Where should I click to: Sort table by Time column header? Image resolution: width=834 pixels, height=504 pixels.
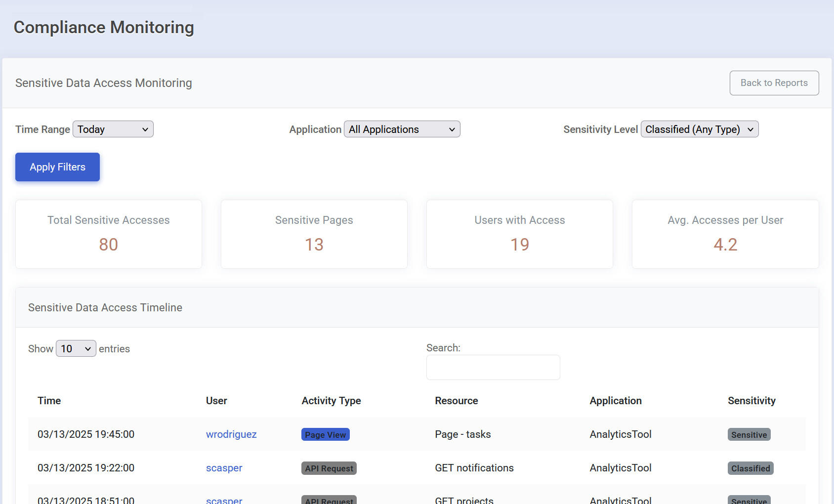coord(49,401)
